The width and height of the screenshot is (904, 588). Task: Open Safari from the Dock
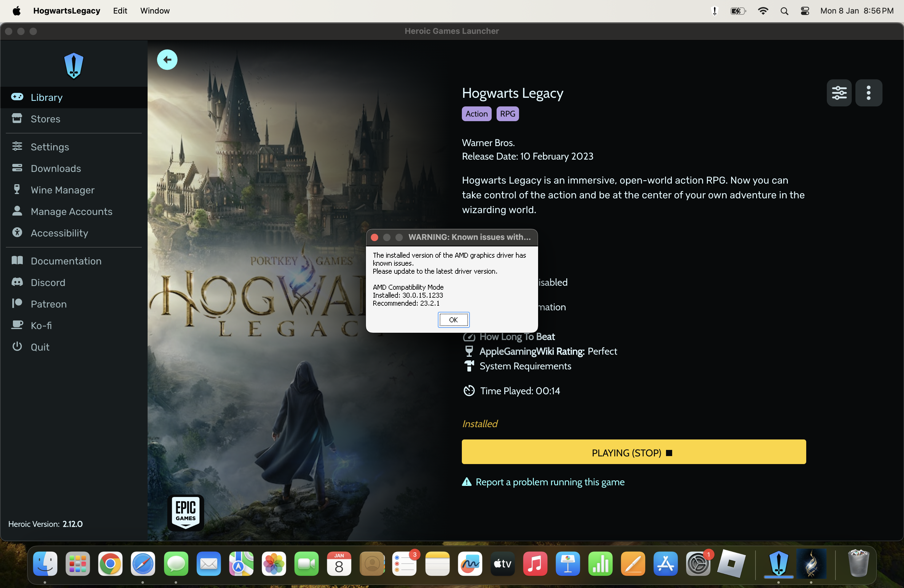click(x=143, y=564)
